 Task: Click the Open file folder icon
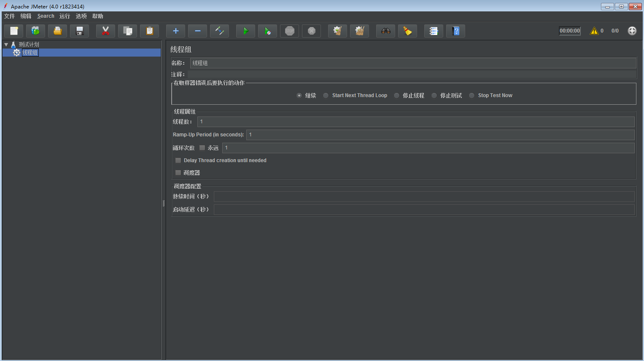point(58,31)
